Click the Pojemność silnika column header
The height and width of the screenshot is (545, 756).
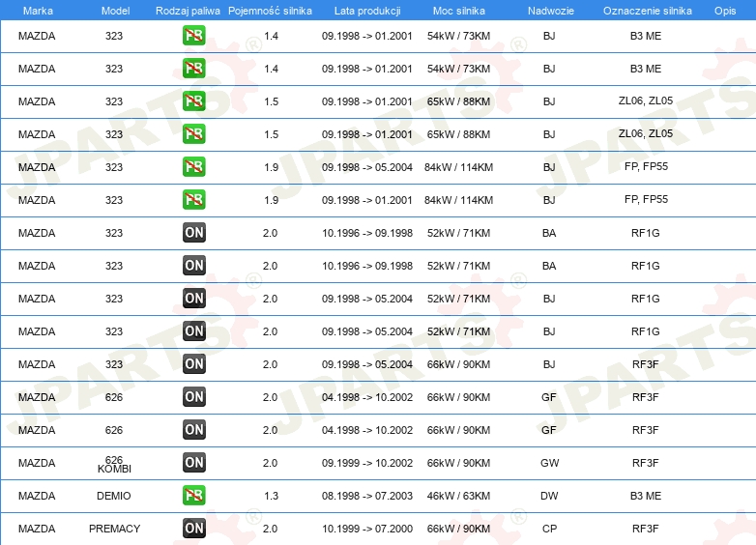pyautogui.click(x=270, y=11)
